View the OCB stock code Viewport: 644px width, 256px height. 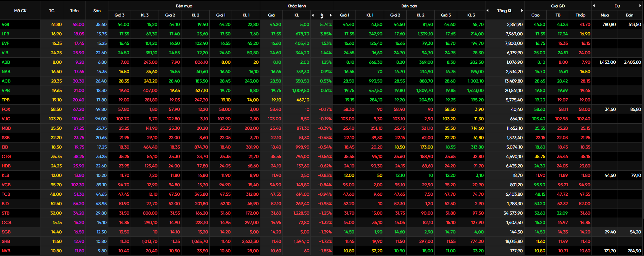point(6,223)
